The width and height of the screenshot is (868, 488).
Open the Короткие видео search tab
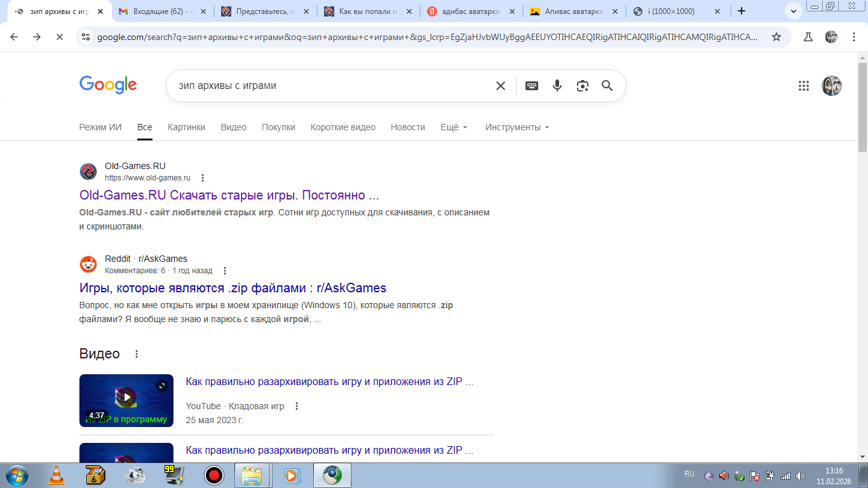(343, 127)
